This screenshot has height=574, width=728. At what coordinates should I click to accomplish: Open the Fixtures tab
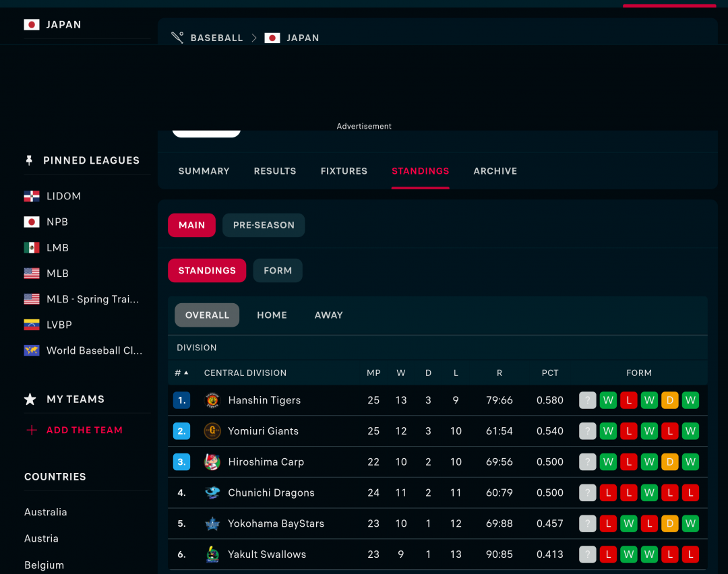pos(344,171)
